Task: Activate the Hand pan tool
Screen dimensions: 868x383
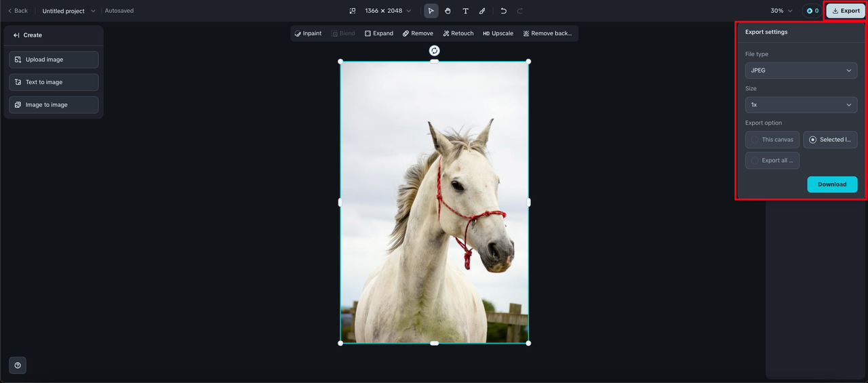Action: click(x=448, y=11)
